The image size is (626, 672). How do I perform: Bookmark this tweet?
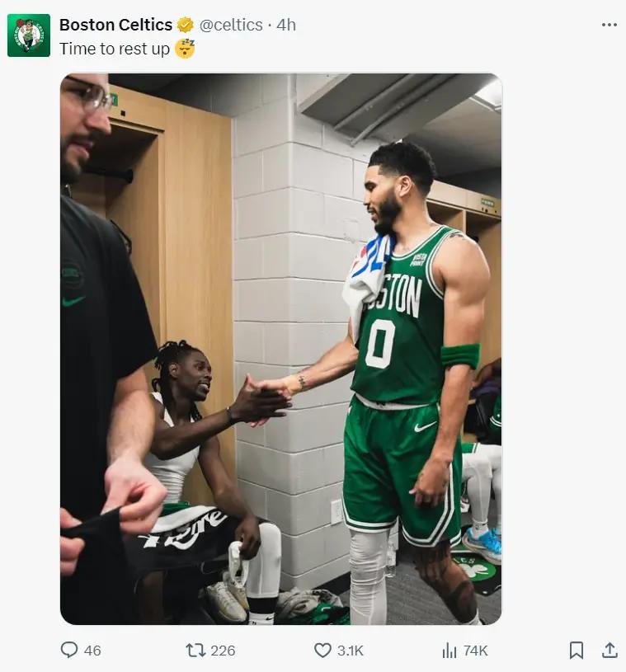577,650
